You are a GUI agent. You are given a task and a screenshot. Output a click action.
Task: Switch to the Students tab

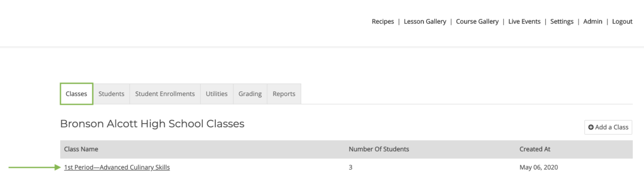coord(111,93)
